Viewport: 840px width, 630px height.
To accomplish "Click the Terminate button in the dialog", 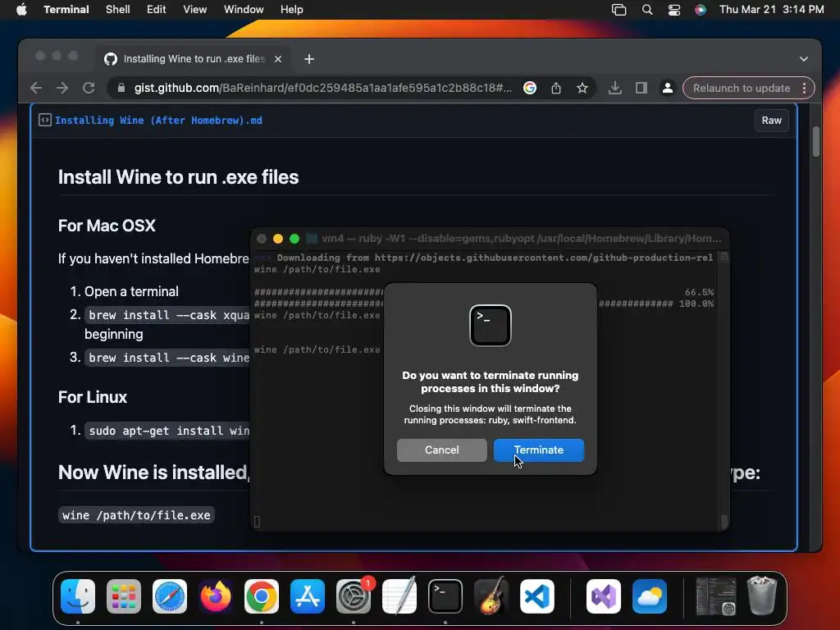I will point(538,450).
